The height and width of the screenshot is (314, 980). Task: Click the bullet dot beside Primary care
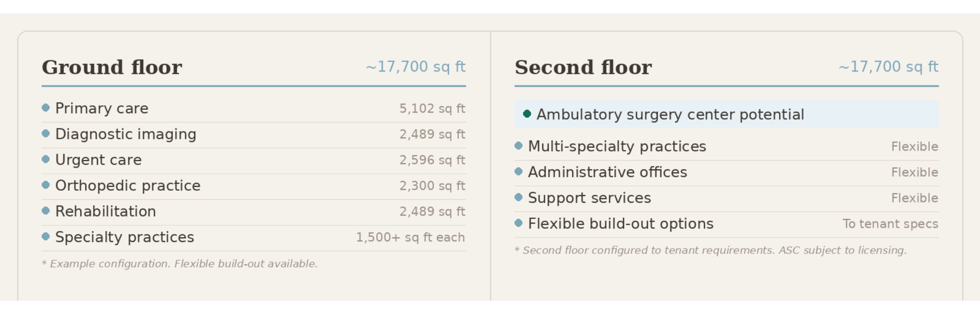(46, 108)
